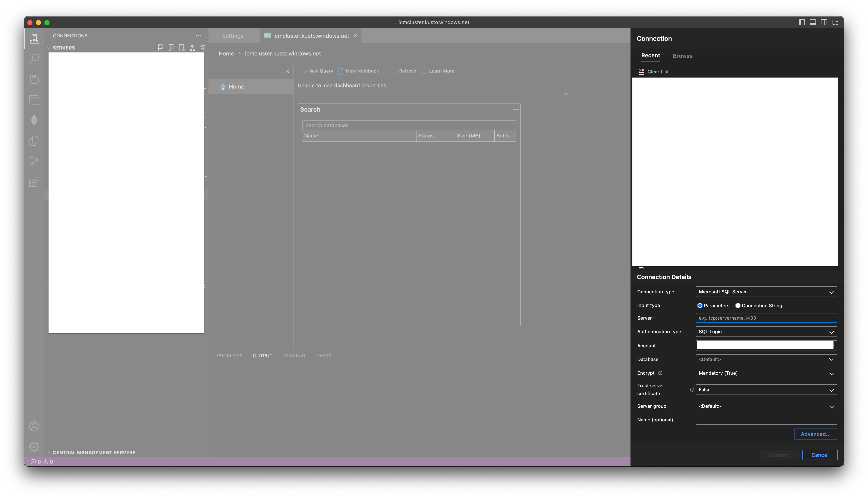
Task: Open the Extensions view
Action: tap(34, 182)
